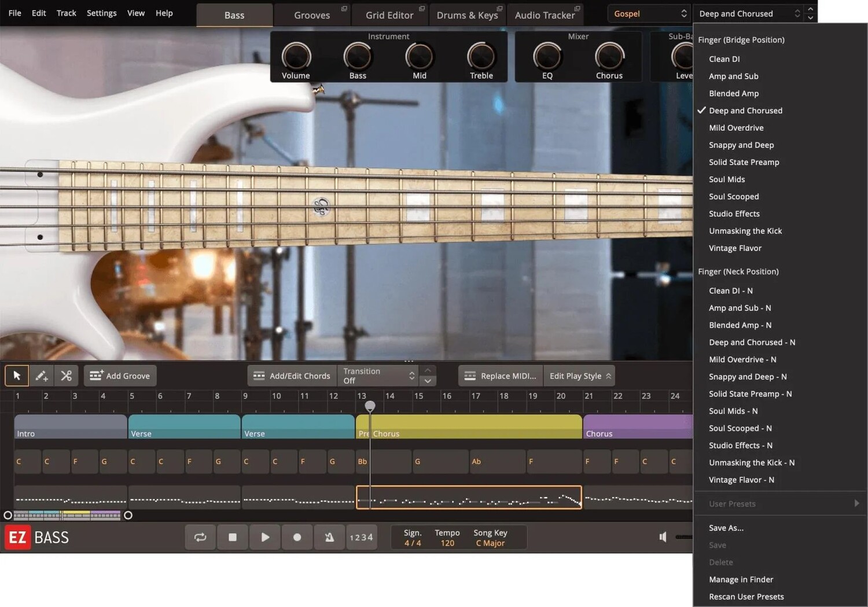Image resolution: width=868 pixels, height=607 pixels.
Task: Open the Sign. 4/4 time signature selector
Action: [x=413, y=538]
